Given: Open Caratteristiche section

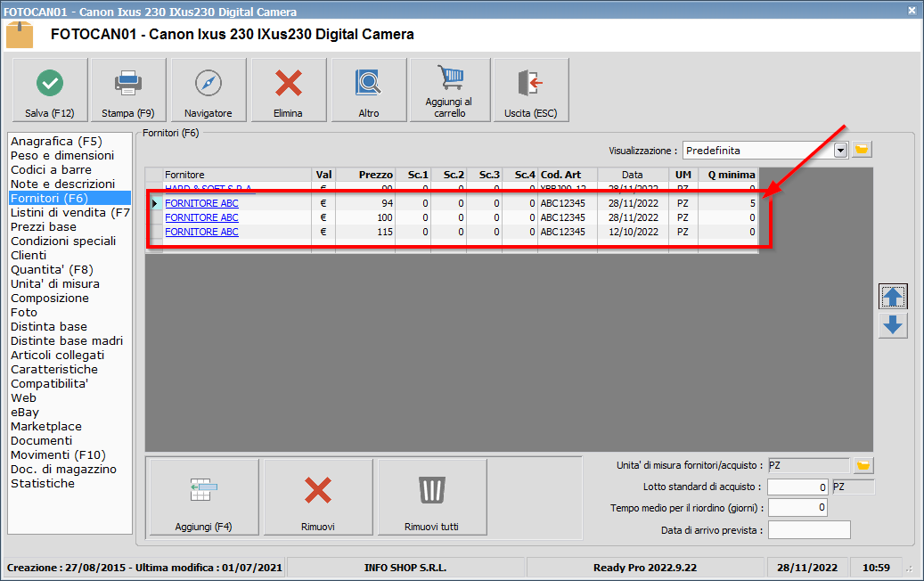Looking at the screenshot, I should click(x=54, y=370).
